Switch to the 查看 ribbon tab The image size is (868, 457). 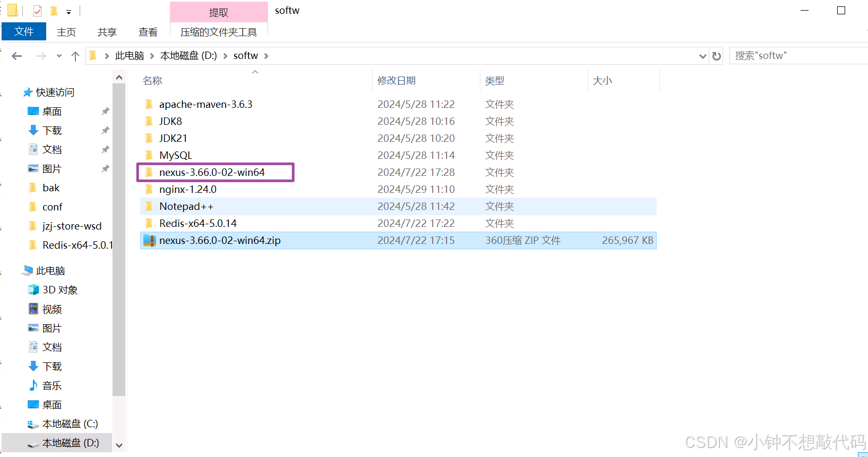click(148, 32)
